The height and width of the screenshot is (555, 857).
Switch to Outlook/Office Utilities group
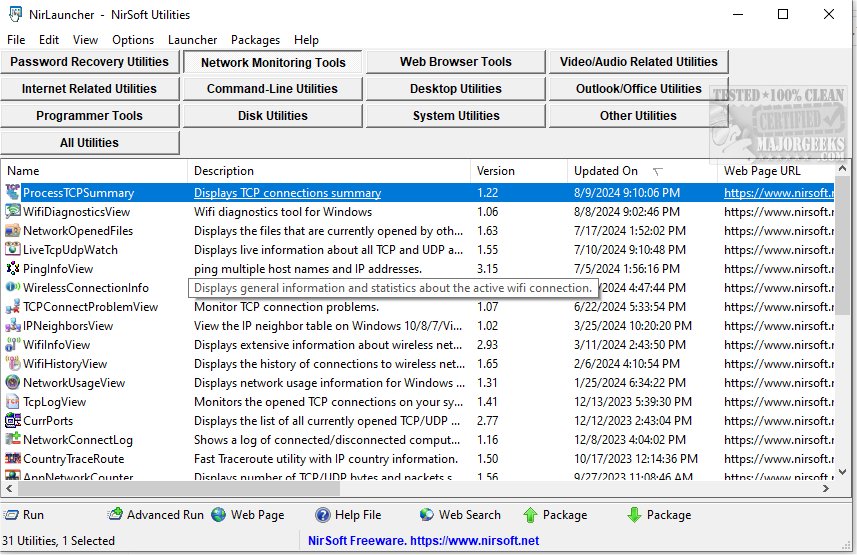tap(638, 89)
